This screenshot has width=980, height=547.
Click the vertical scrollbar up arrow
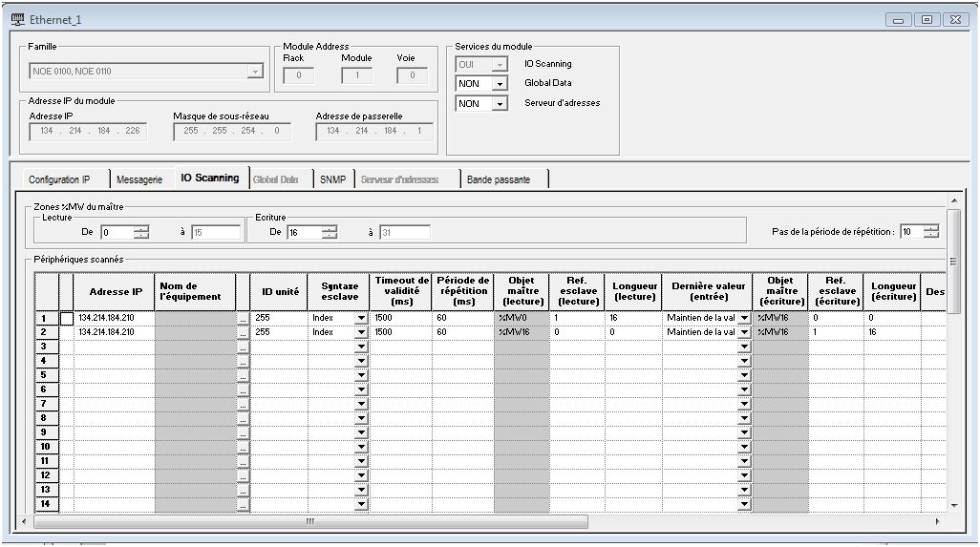954,200
